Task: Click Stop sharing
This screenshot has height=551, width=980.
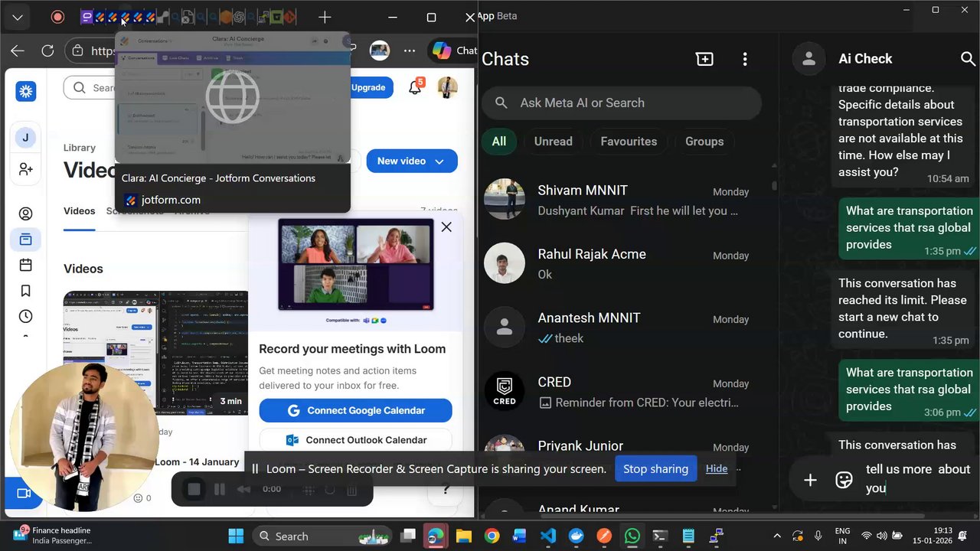Action: coord(655,468)
